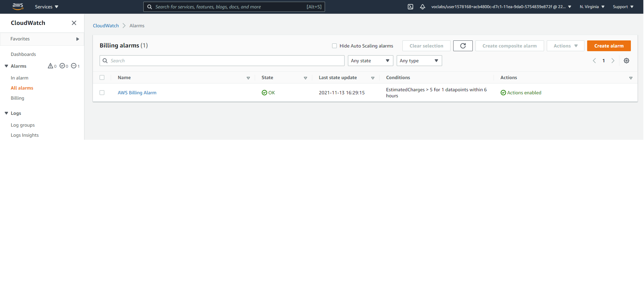The width and height of the screenshot is (644, 294).
Task: Open the N. Virginia region selector
Action: pyautogui.click(x=592, y=7)
